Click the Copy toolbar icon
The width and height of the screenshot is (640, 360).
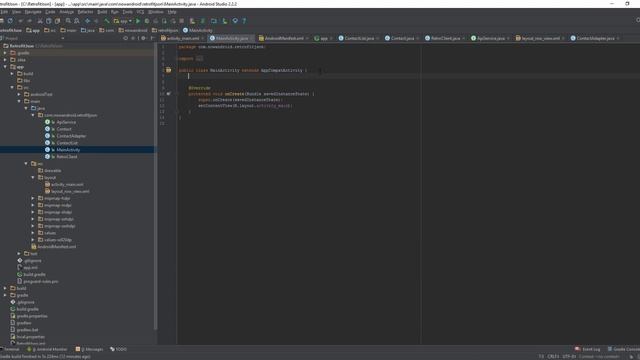click(x=49, y=21)
